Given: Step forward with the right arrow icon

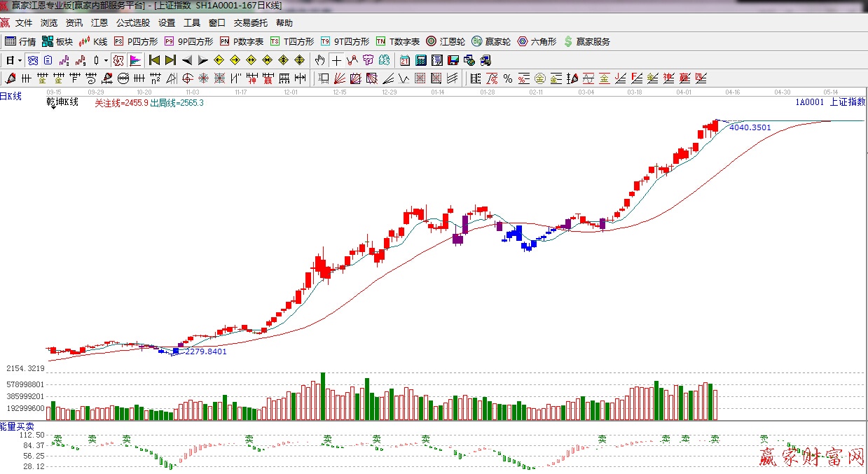Looking at the screenshot, I should tap(202, 60).
